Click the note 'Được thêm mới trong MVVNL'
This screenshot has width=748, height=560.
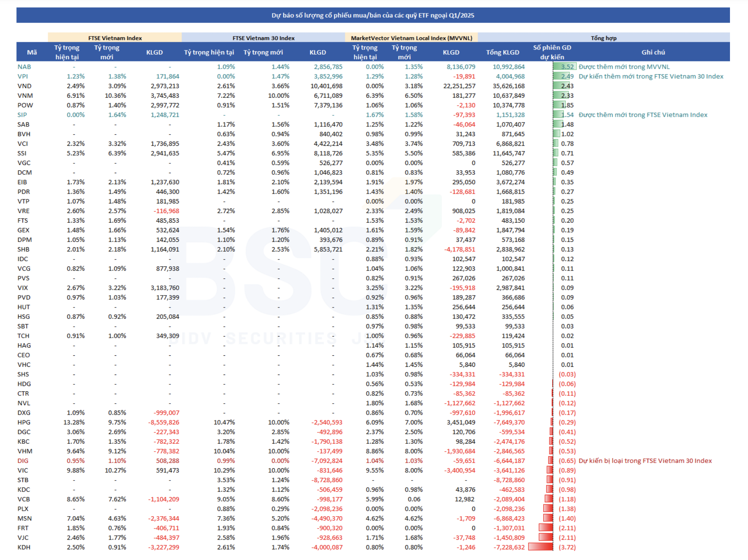click(x=624, y=67)
